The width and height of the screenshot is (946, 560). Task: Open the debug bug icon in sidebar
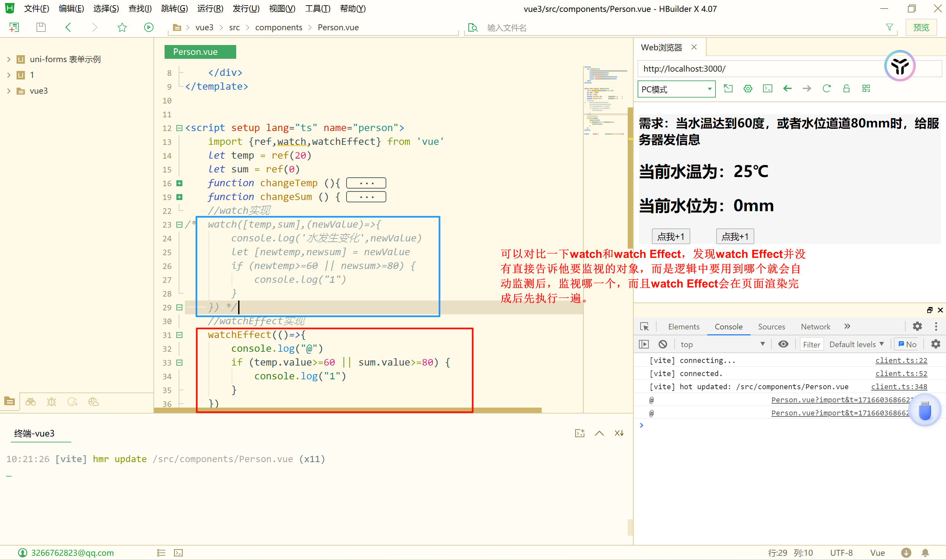coord(51,402)
